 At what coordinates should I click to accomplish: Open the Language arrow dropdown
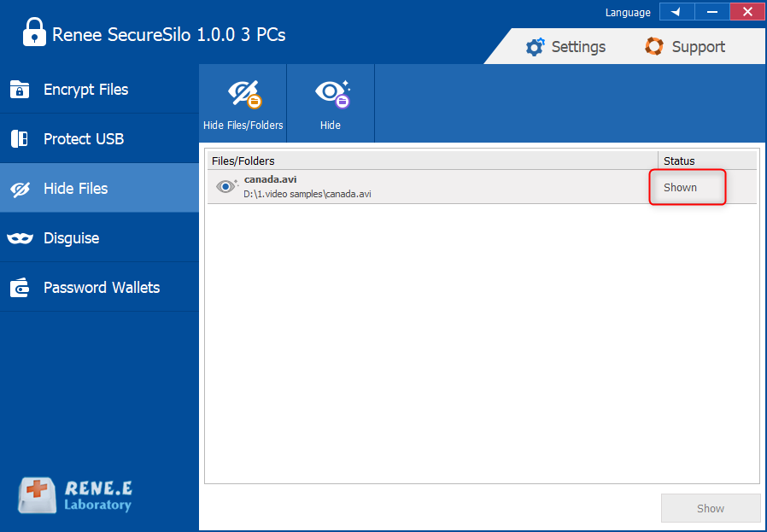click(x=676, y=12)
